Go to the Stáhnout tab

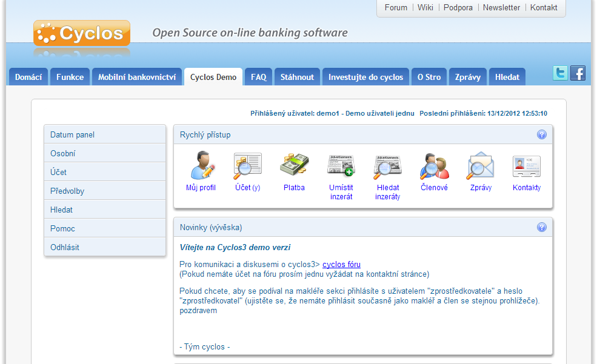pyautogui.click(x=298, y=77)
